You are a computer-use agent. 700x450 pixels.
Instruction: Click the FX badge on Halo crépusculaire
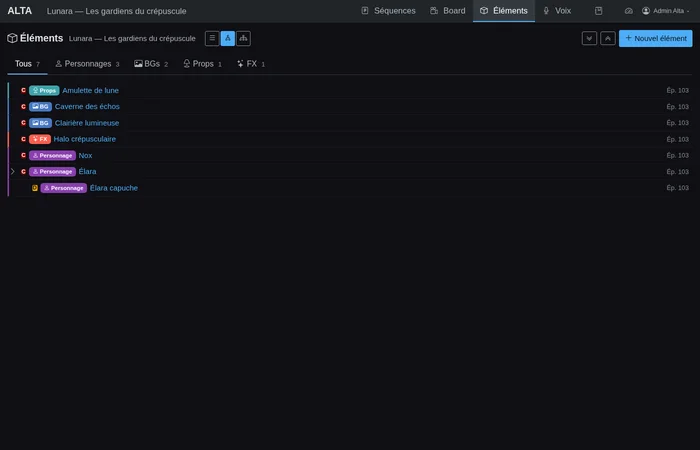pyautogui.click(x=40, y=139)
